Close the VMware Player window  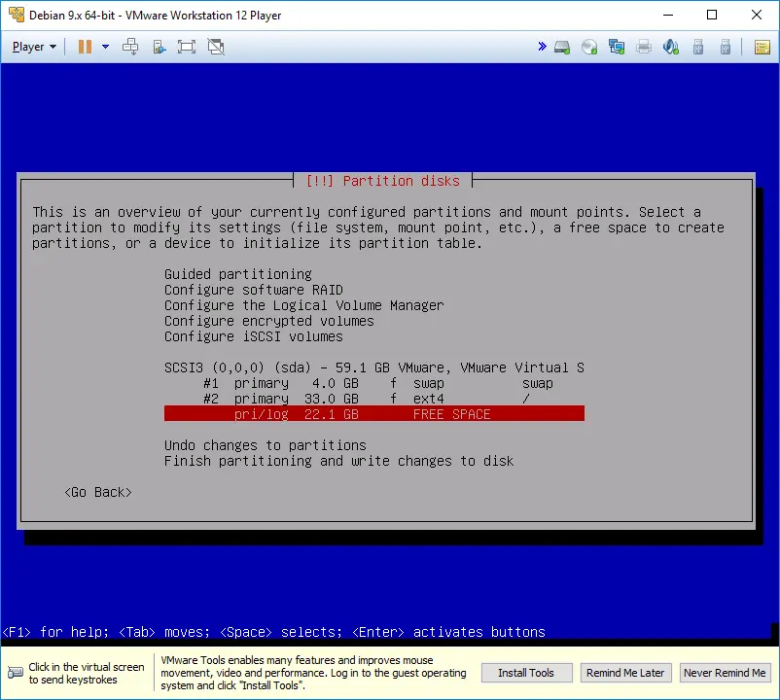[756, 15]
